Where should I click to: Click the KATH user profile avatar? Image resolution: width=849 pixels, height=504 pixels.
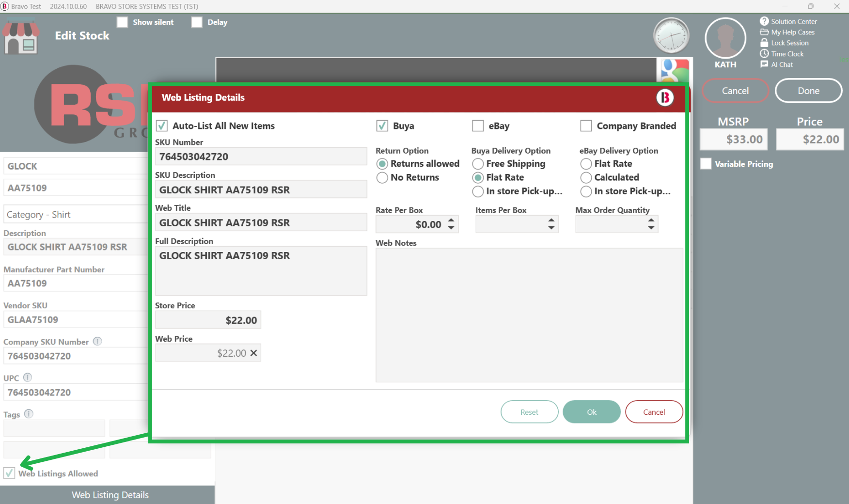[x=725, y=39]
